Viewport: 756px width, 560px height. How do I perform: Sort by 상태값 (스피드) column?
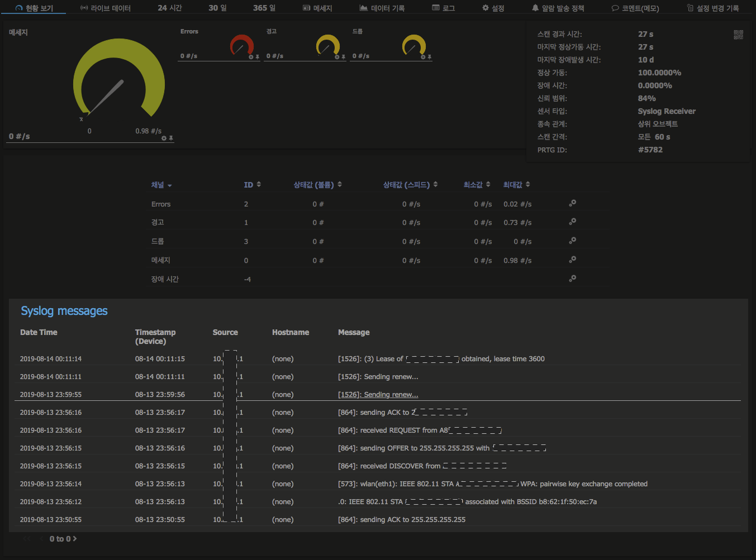click(410, 185)
